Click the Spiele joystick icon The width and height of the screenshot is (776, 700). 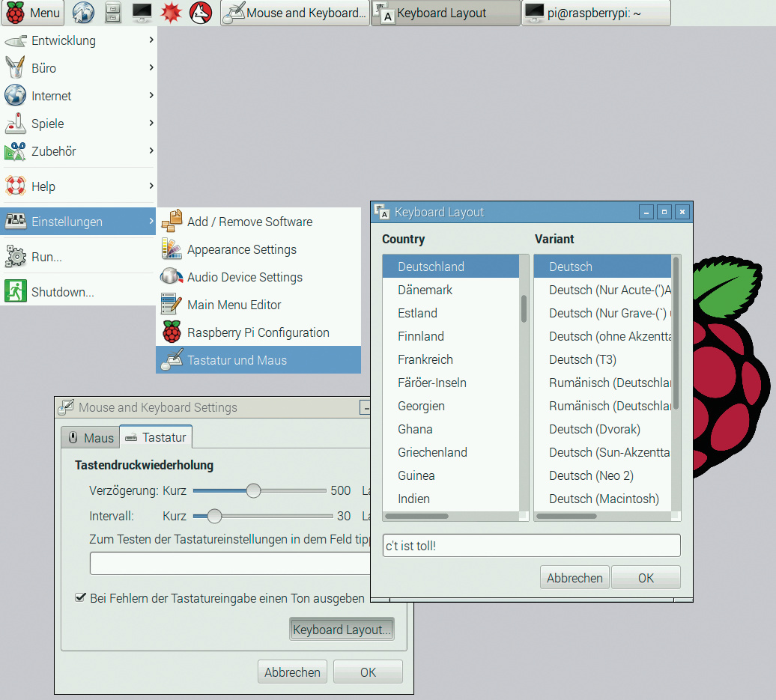pyautogui.click(x=15, y=124)
